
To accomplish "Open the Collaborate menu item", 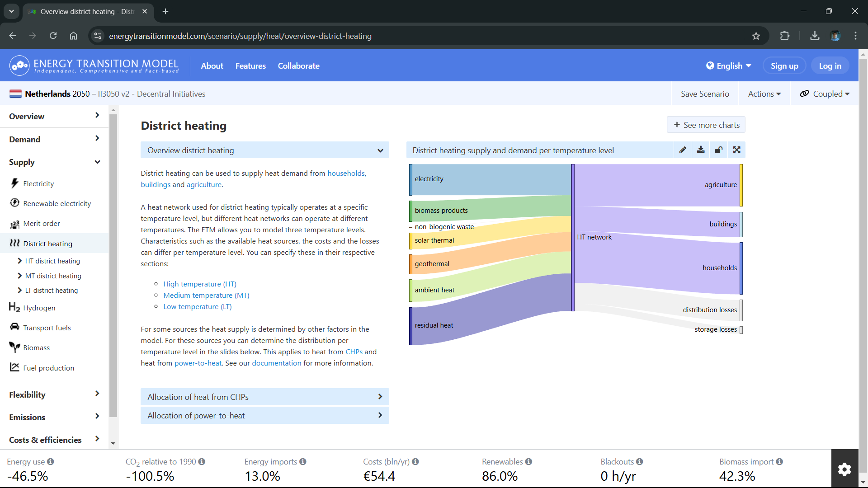I will click(x=298, y=66).
